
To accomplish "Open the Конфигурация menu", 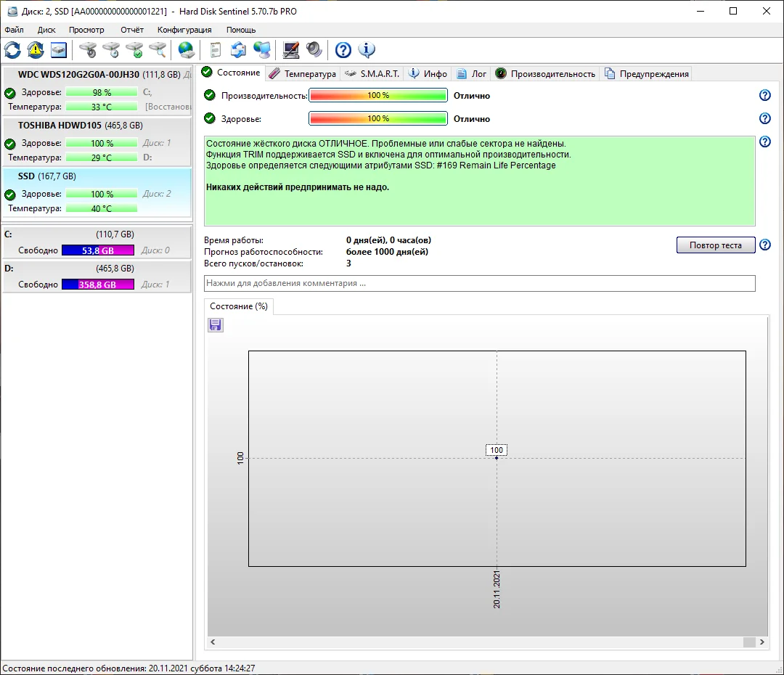I will point(184,30).
